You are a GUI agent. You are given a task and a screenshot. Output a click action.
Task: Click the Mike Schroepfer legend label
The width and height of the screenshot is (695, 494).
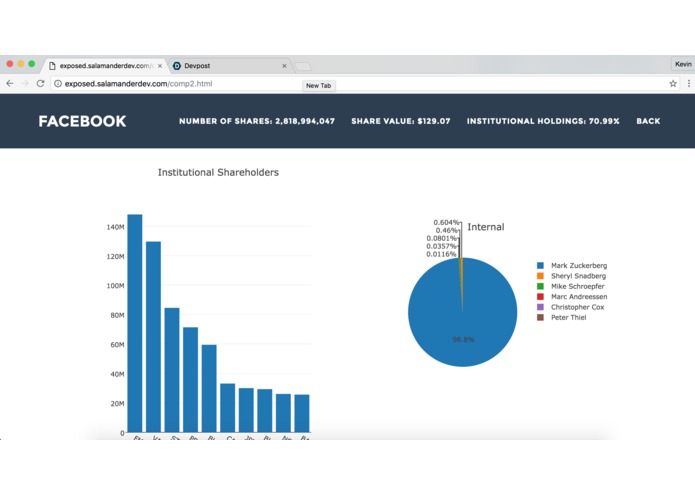click(x=578, y=286)
